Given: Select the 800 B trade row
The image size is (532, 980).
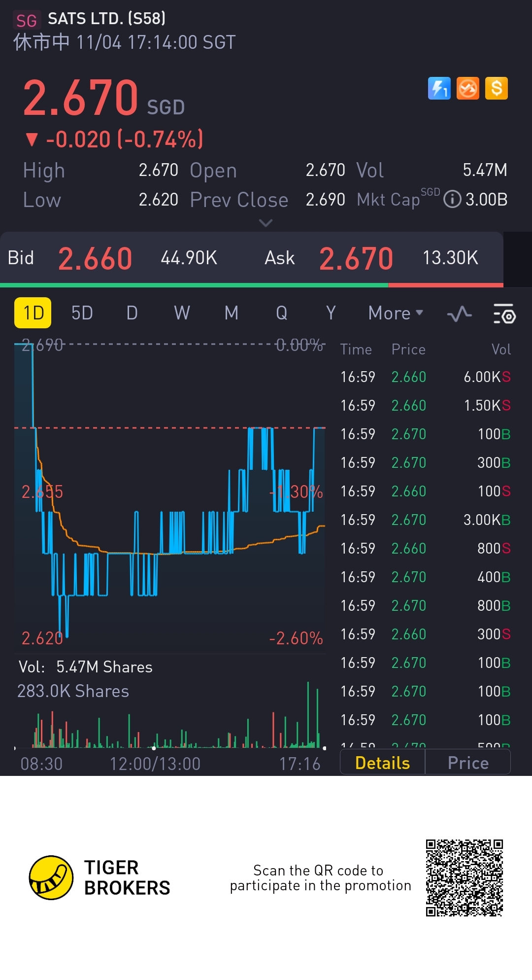Looking at the screenshot, I should point(426,606).
